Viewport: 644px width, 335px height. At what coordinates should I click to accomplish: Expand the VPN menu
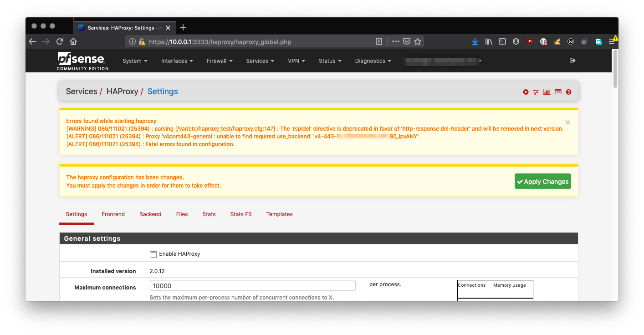click(x=296, y=61)
